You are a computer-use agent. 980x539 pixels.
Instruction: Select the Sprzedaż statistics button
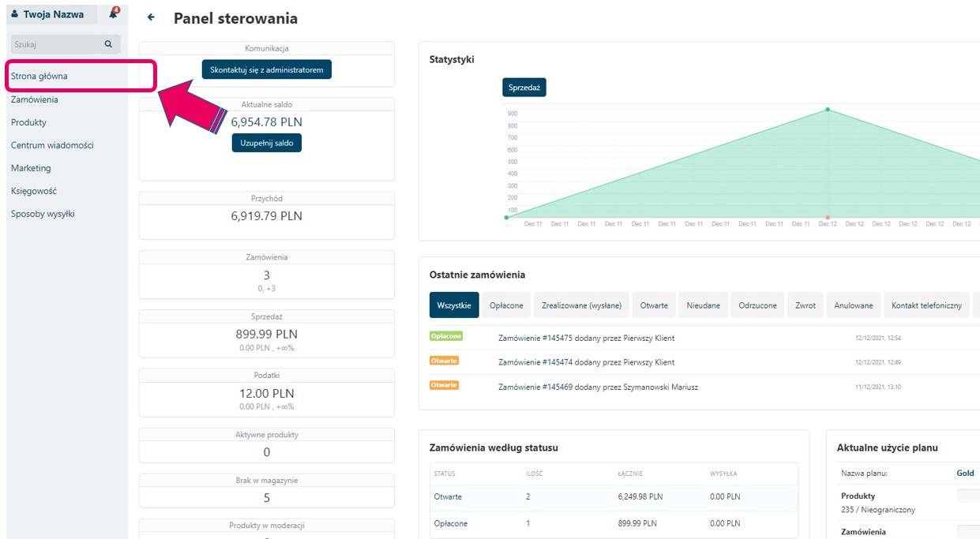(524, 88)
